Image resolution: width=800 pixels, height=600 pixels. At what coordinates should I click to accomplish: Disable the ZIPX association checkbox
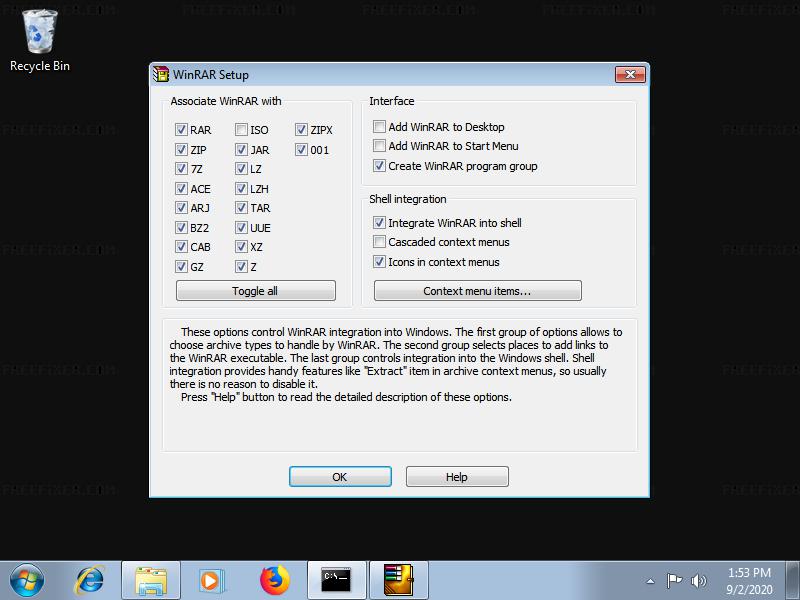[301, 130]
